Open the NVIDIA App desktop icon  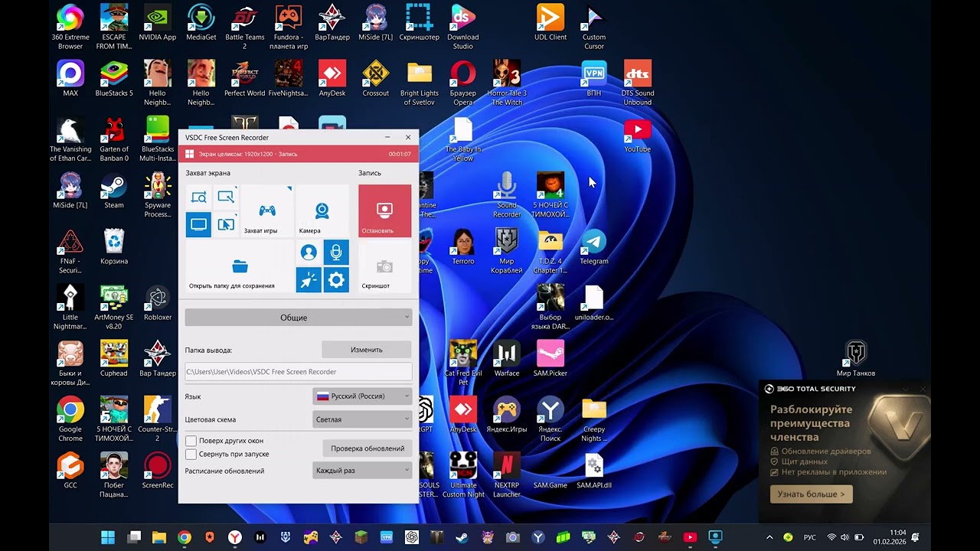tap(158, 23)
